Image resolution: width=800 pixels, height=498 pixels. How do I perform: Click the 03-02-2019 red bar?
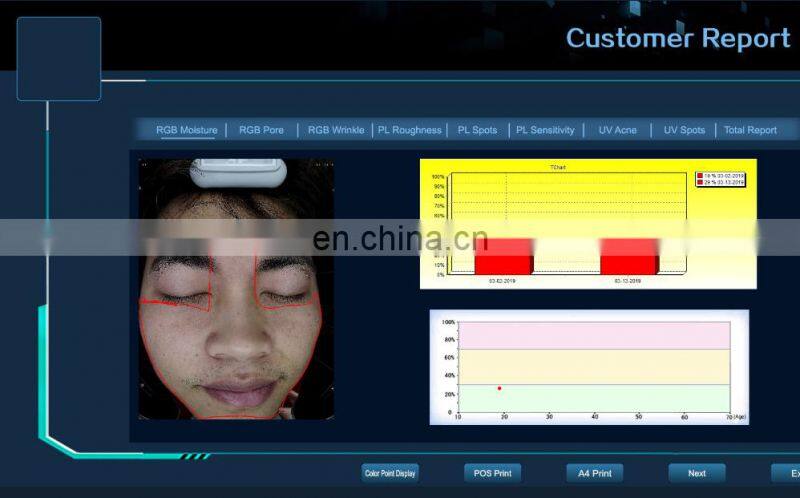tap(504, 256)
